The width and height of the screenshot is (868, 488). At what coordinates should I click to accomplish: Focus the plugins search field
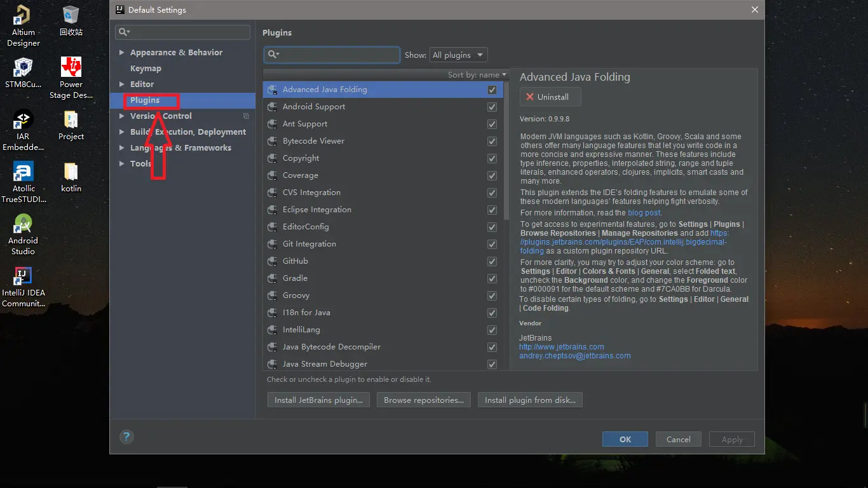click(332, 55)
